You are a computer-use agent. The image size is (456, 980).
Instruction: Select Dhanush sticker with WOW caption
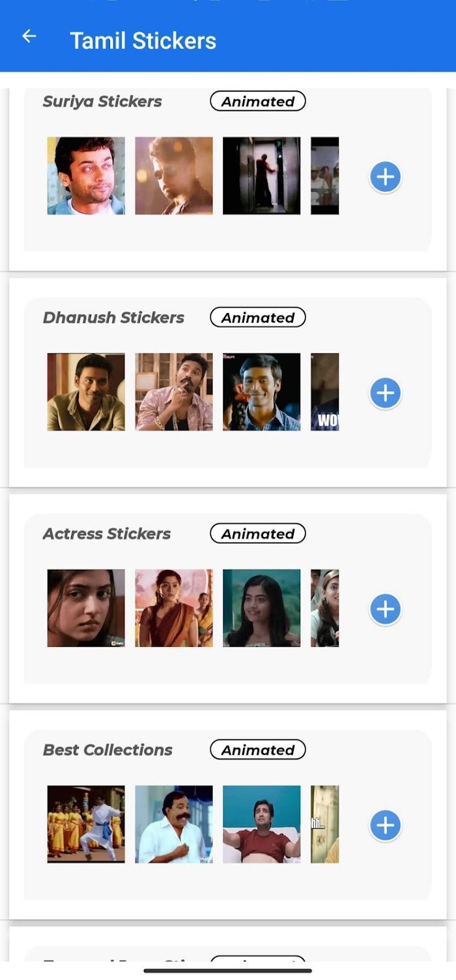tap(325, 392)
